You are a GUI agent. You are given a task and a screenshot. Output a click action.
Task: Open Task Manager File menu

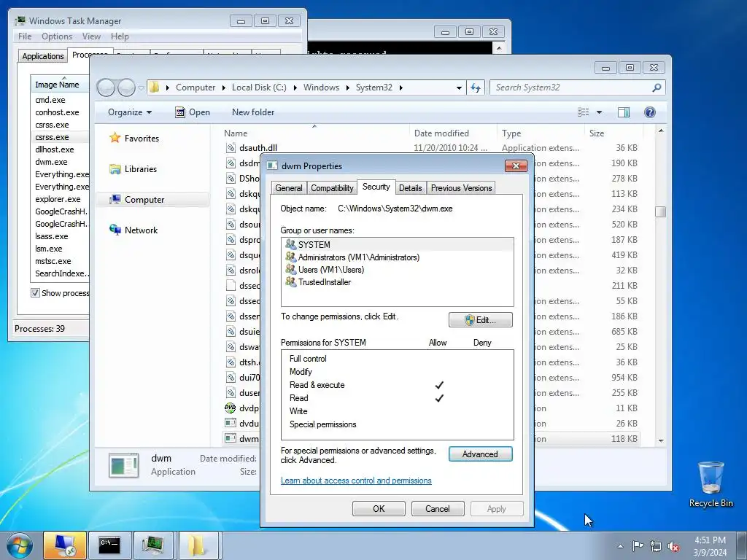pos(25,36)
